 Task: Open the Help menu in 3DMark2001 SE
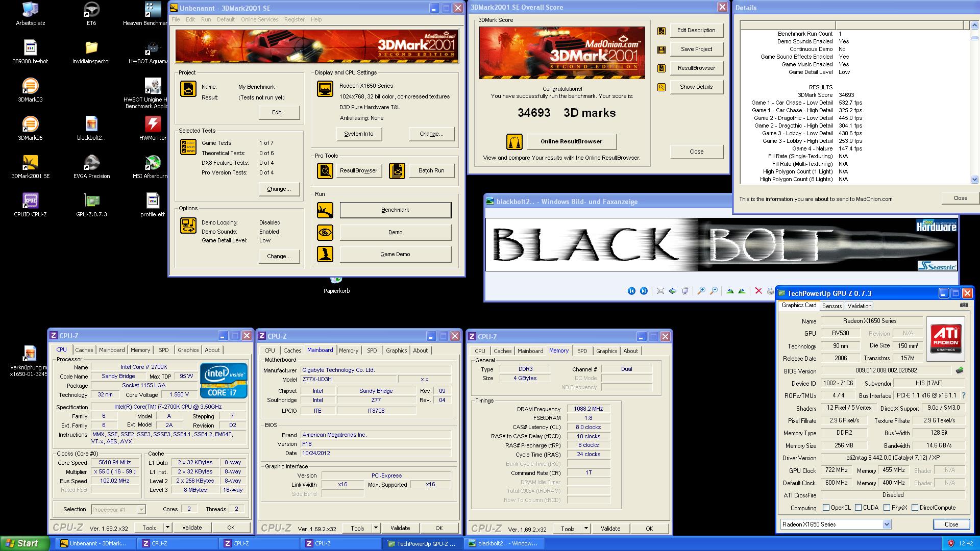316,19
